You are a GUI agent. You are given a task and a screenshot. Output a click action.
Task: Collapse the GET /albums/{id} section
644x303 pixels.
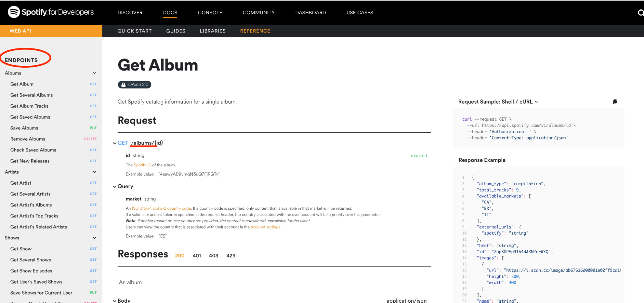[x=115, y=143]
